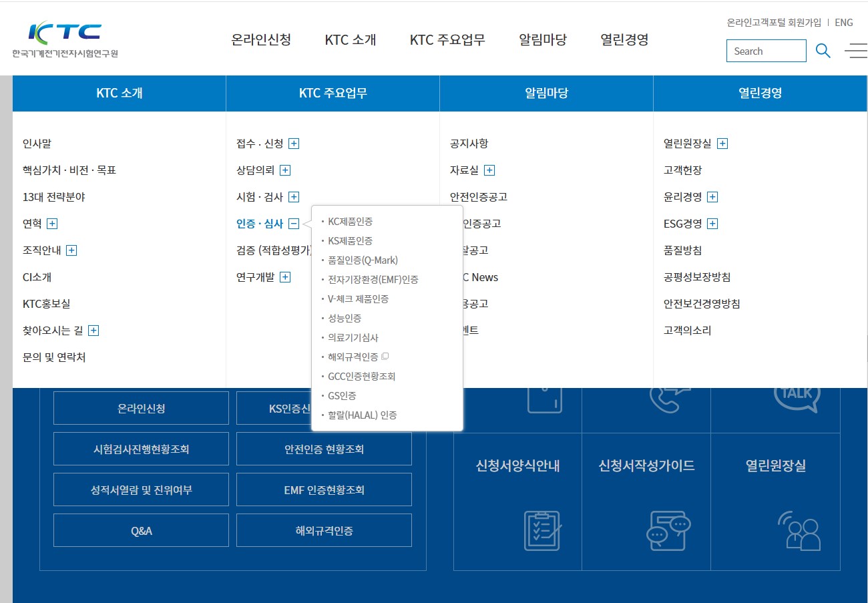The width and height of the screenshot is (868, 603).
Task: Open the CI소개 link
Action: (37, 277)
